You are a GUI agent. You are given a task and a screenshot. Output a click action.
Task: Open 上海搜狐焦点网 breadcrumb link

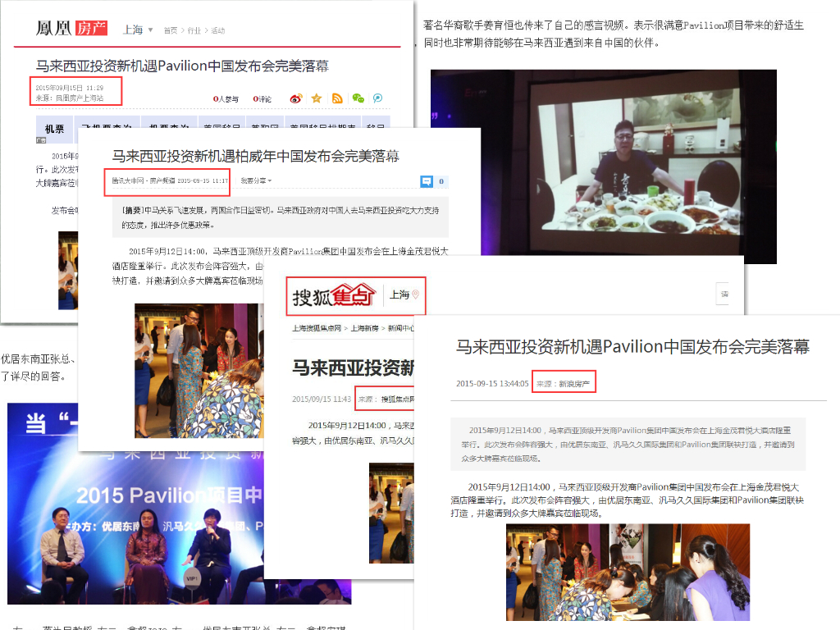[x=317, y=328]
